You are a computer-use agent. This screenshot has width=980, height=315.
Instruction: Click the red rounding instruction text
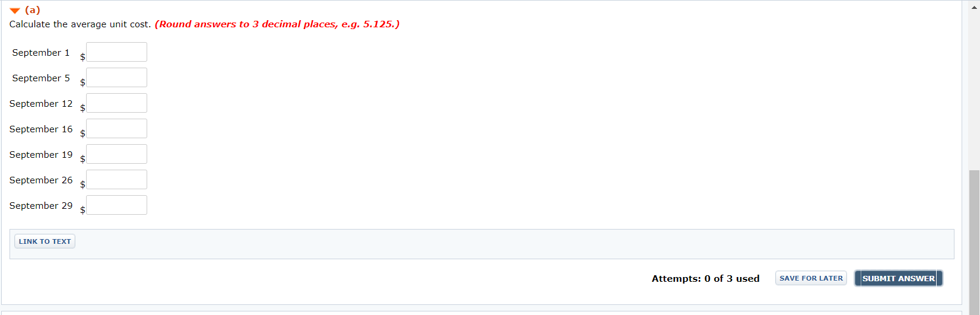pos(277,24)
